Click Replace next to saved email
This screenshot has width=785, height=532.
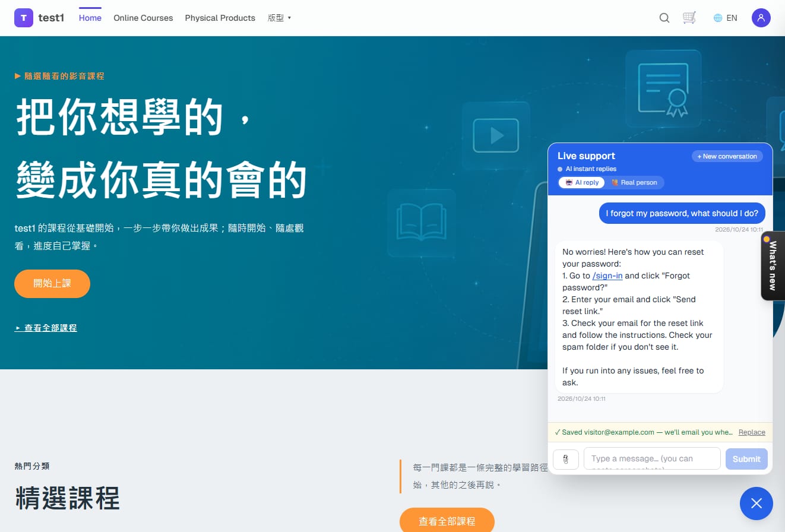pyautogui.click(x=752, y=432)
